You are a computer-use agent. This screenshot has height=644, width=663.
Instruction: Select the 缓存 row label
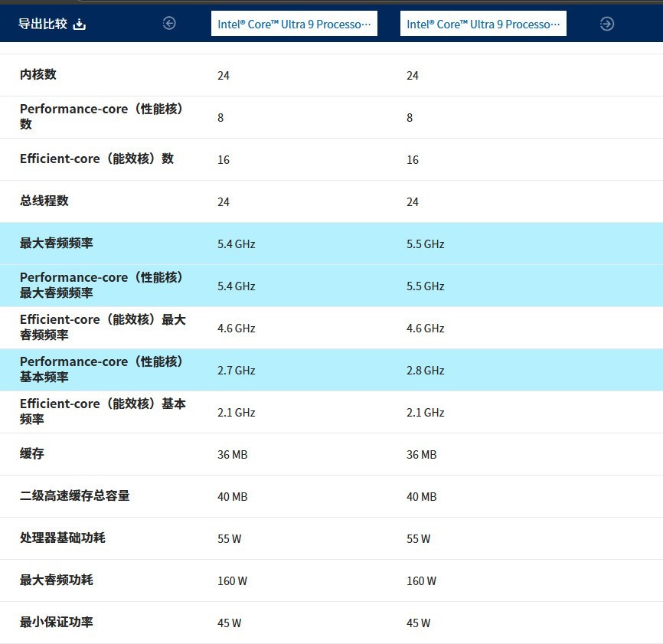pyautogui.click(x=32, y=454)
